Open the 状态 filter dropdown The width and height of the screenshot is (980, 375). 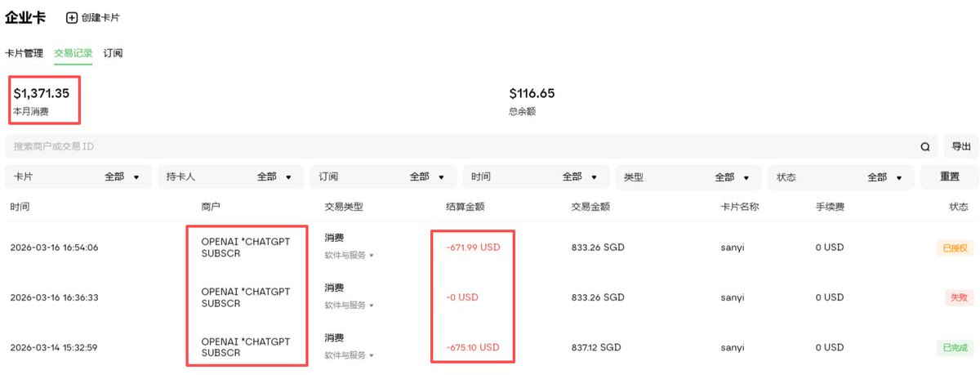coord(841,176)
